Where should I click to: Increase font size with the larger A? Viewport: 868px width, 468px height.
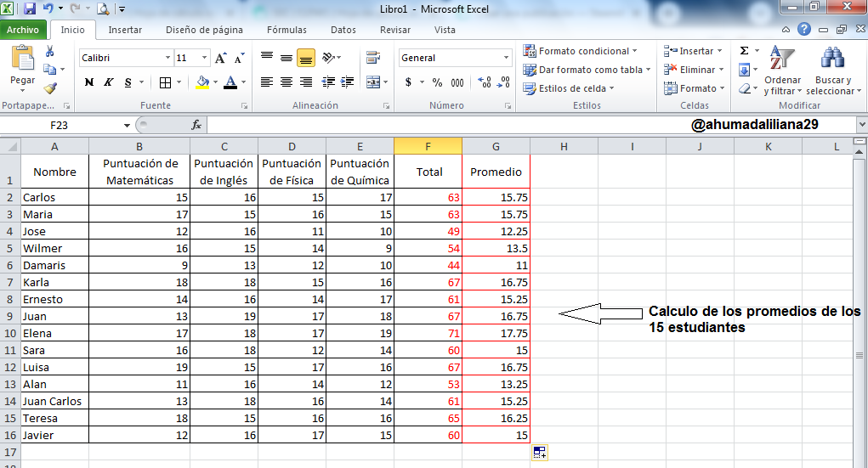(x=220, y=58)
